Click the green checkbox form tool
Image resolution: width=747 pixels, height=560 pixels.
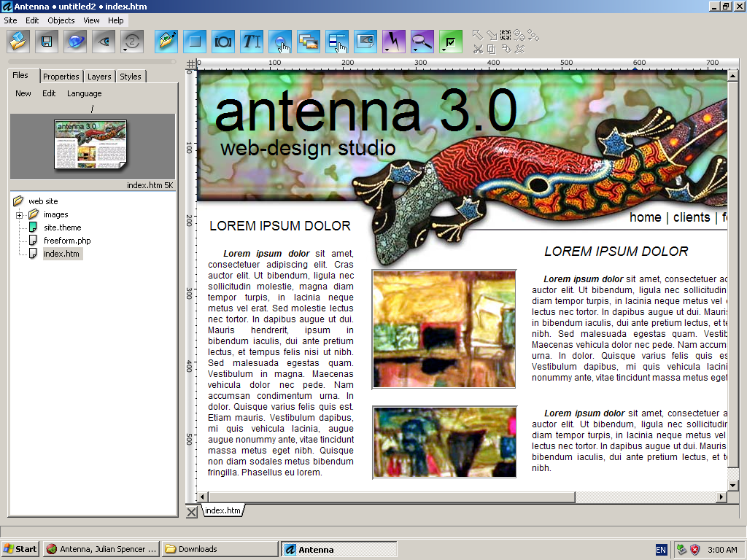(451, 41)
